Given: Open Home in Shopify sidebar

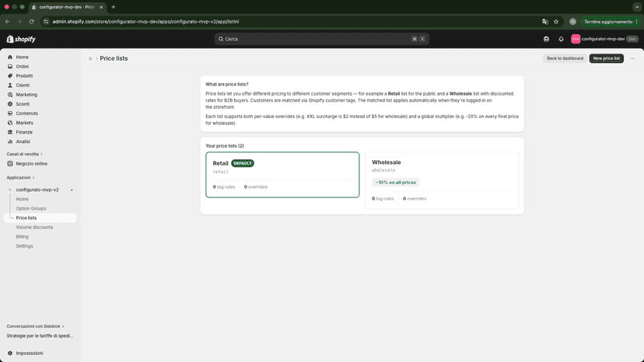Looking at the screenshot, I should 23,57.
